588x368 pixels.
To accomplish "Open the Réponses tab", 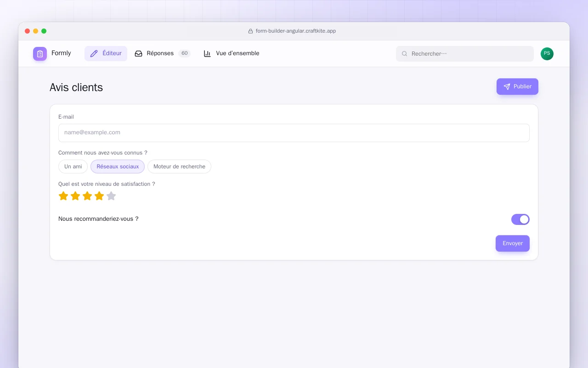I will (162, 53).
